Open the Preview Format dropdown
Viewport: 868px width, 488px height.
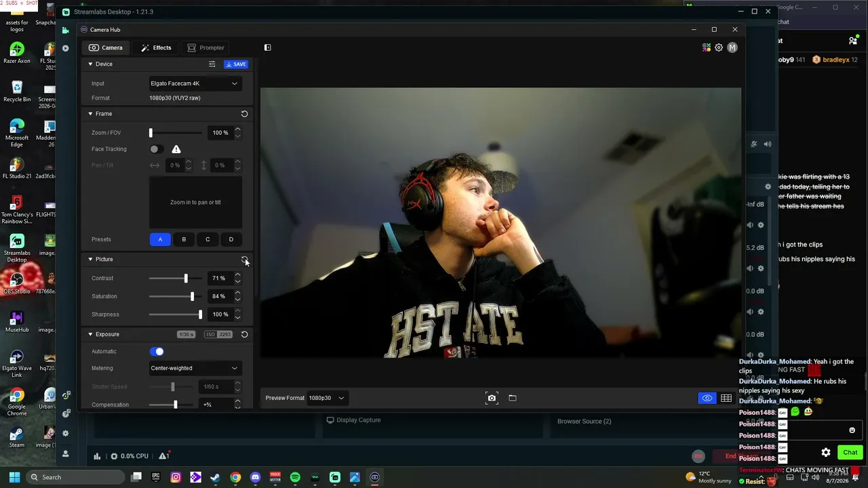coord(327,398)
